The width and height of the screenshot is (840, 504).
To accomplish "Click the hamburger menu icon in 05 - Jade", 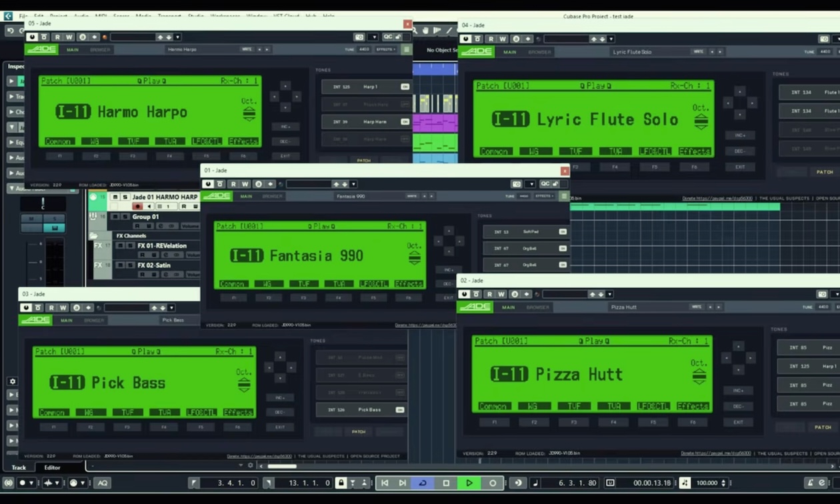I will pos(406,49).
